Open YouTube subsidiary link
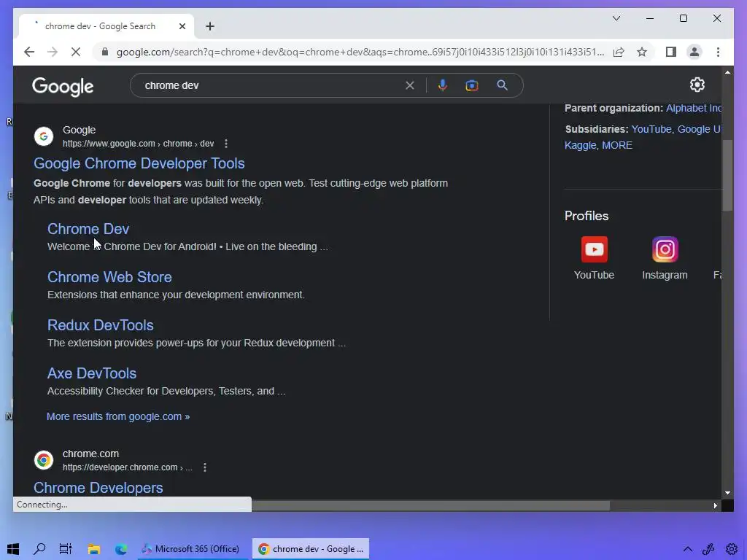 (651, 129)
